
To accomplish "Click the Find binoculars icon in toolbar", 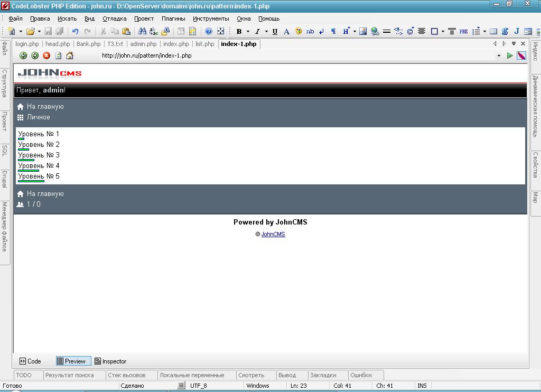I will [142, 32].
